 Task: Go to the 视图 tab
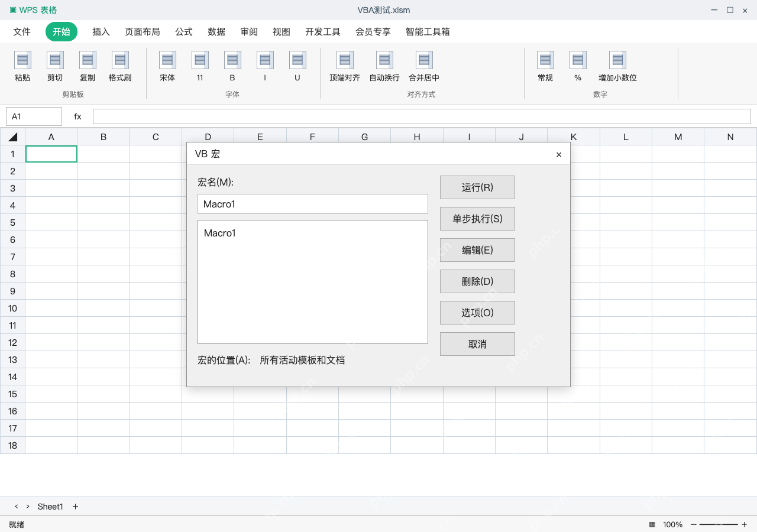coord(282,32)
